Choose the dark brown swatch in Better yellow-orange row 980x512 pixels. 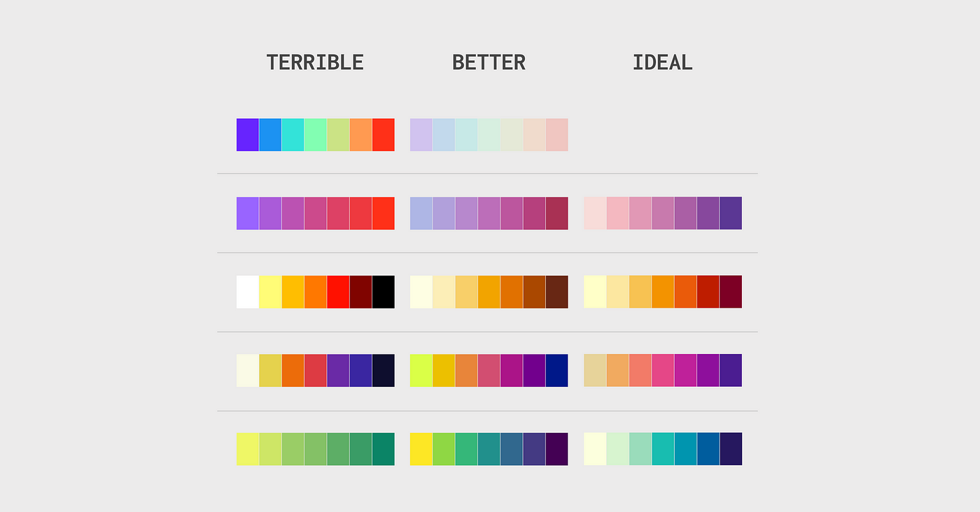point(557,292)
